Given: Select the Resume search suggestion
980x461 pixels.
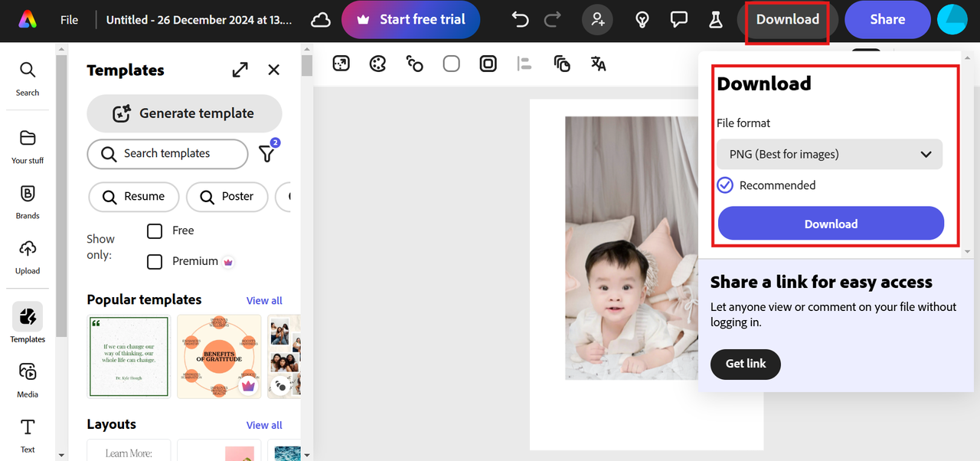Looking at the screenshot, I should [134, 197].
